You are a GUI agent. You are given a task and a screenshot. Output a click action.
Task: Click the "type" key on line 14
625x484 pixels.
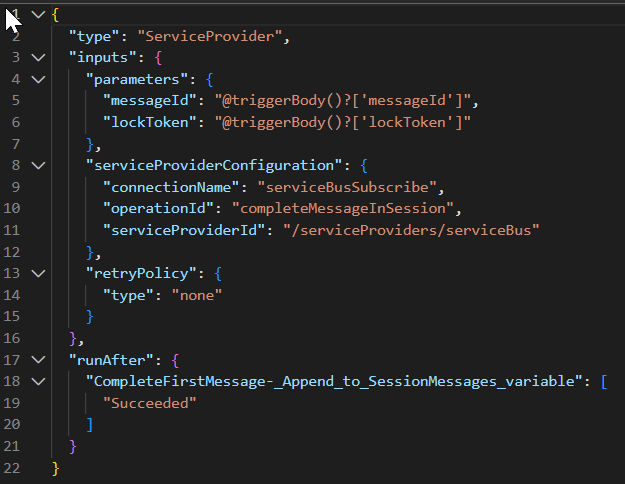click(x=128, y=295)
